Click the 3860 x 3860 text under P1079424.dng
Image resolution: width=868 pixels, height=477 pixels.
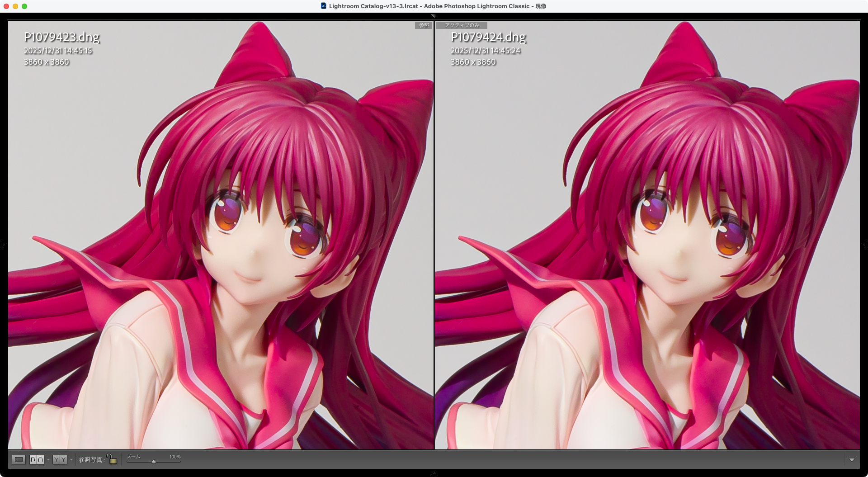[x=473, y=62]
